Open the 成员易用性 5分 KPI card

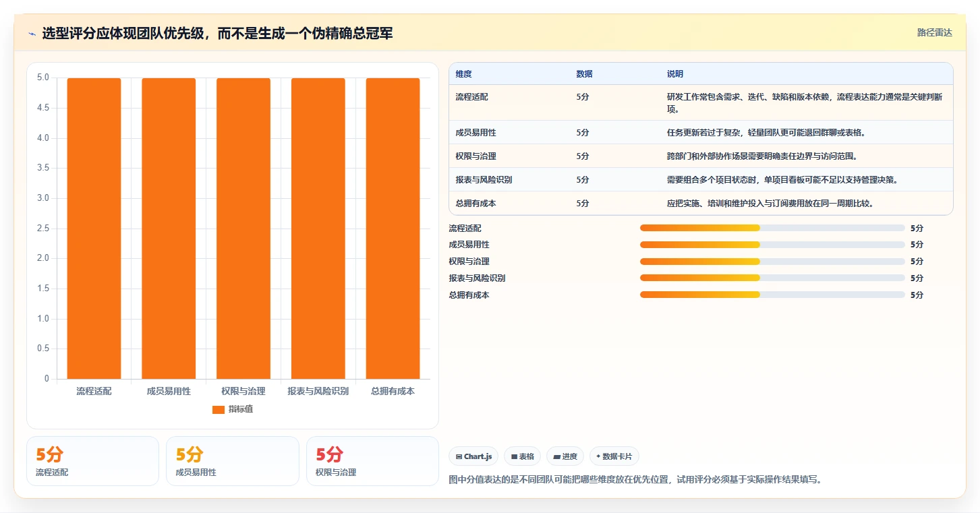coord(232,461)
